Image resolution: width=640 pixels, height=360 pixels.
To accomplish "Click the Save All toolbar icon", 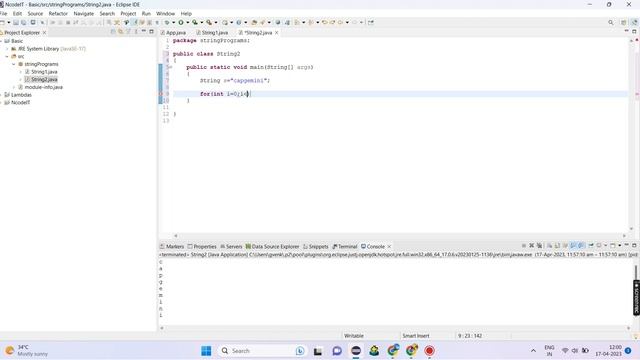I will (x=23, y=22).
